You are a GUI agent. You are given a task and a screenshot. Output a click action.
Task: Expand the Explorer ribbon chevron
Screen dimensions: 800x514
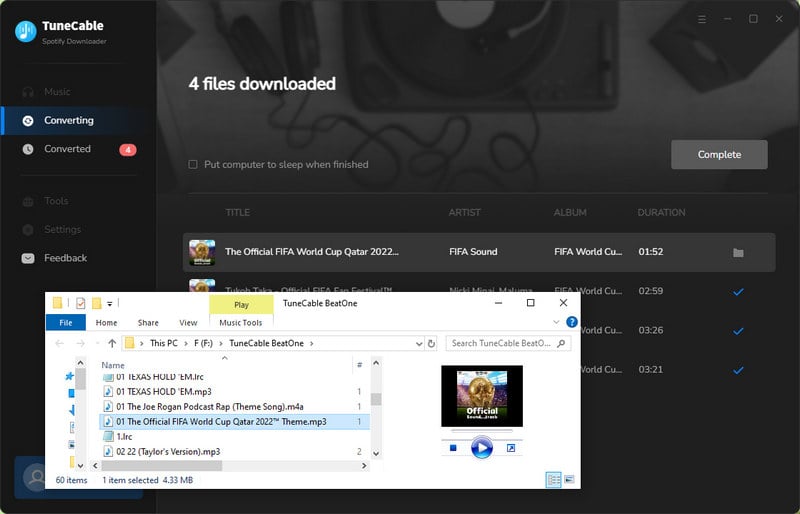[x=556, y=322]
